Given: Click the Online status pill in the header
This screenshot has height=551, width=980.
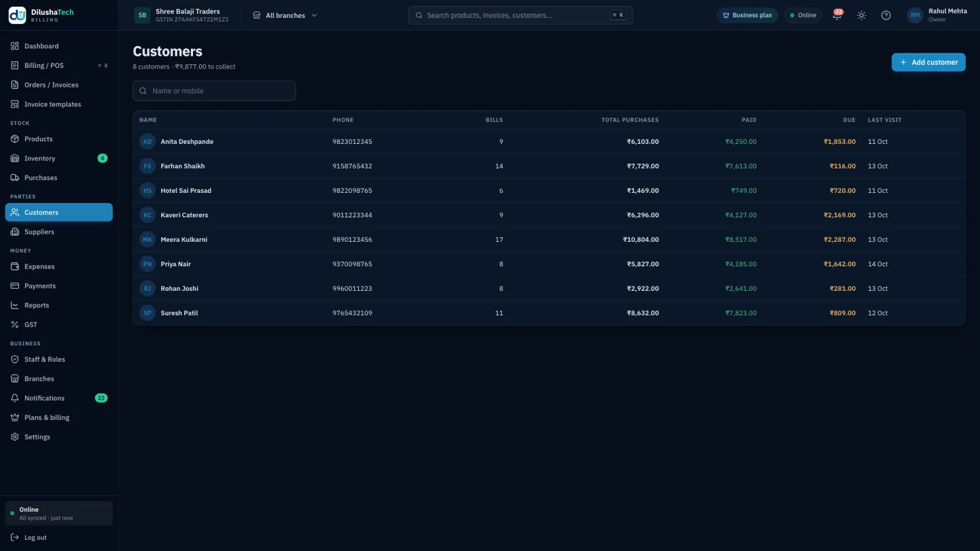Looking at the screenshot, I should click(x=803, y=15).
